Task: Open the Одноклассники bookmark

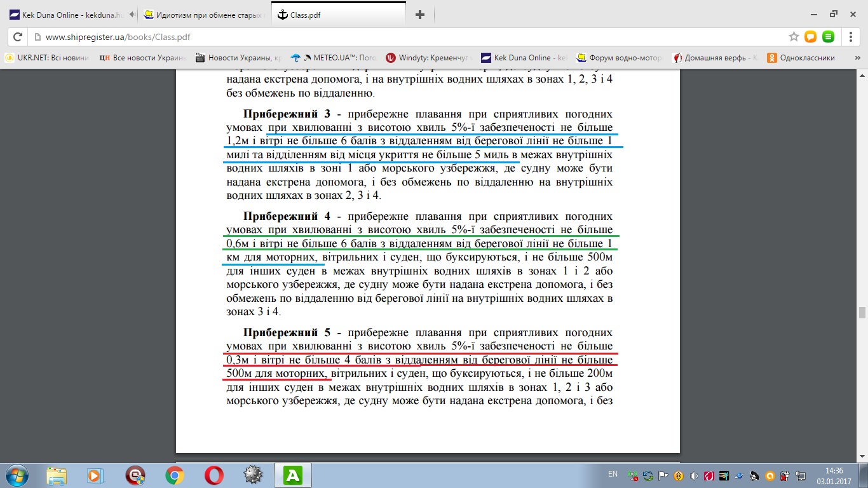Action: click(x=801, y=58)
